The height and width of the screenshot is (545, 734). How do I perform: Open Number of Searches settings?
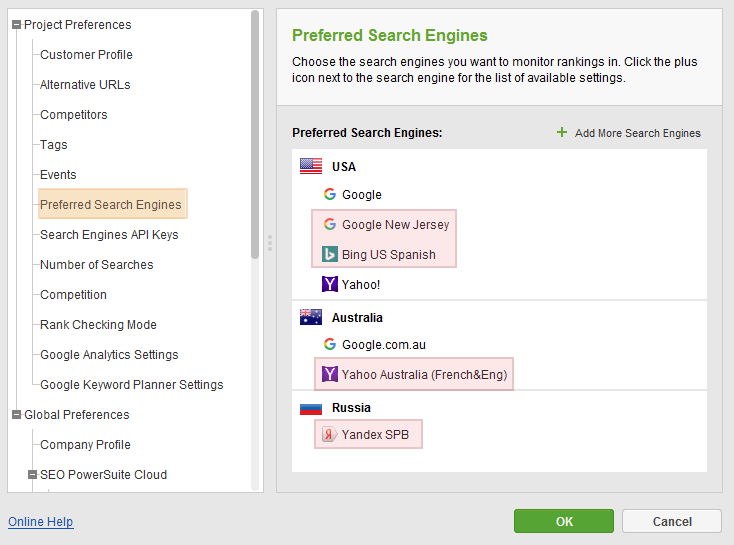pos(96,265)
